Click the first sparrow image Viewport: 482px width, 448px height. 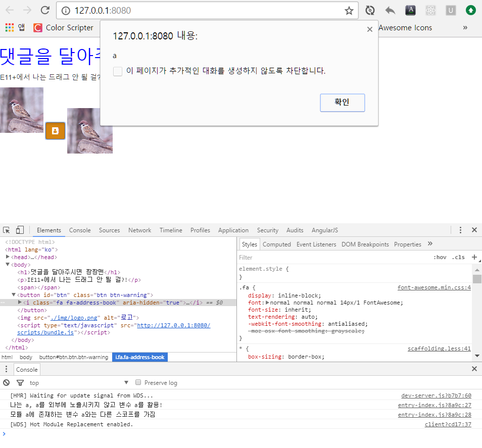pyautogui.click(x=22, y=110)
